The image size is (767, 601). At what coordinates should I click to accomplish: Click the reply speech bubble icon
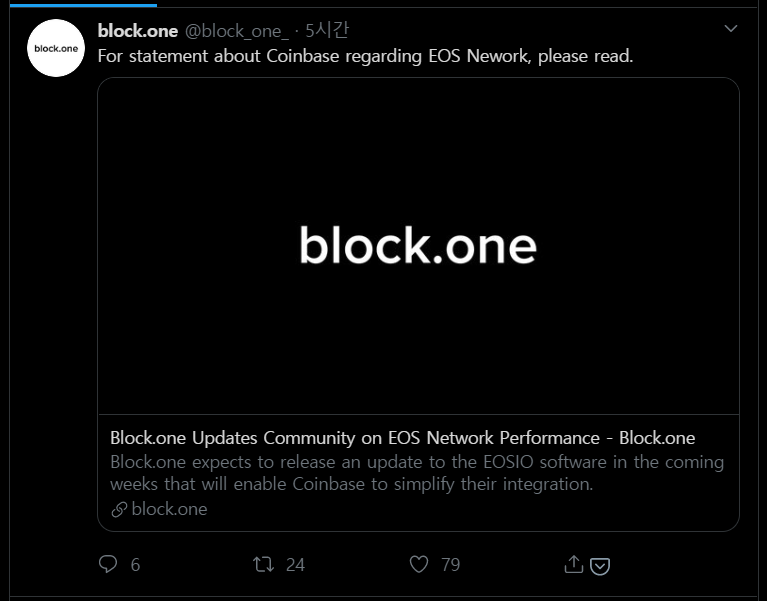click(x=109, y=565)
